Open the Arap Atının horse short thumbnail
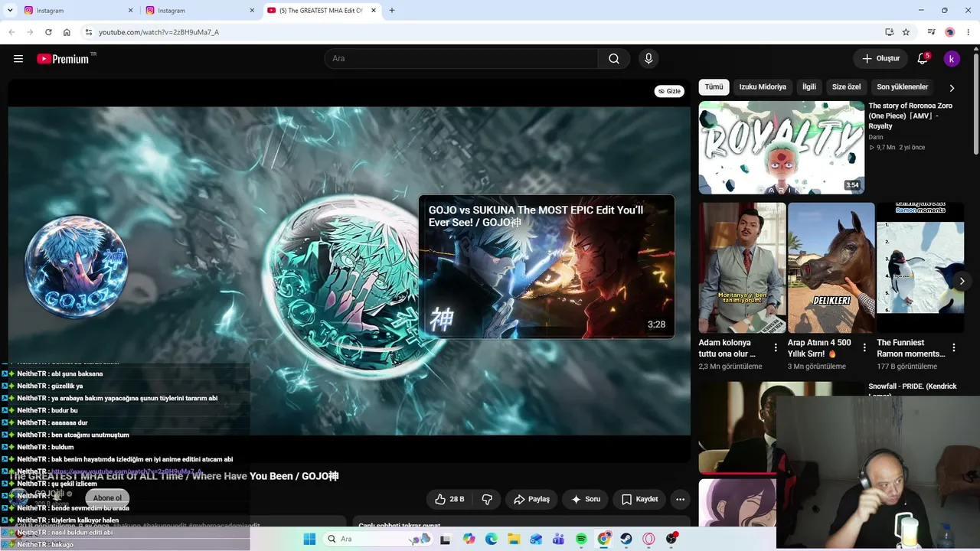Viewport: 980px width, 551px height. [x=831, y=268]
